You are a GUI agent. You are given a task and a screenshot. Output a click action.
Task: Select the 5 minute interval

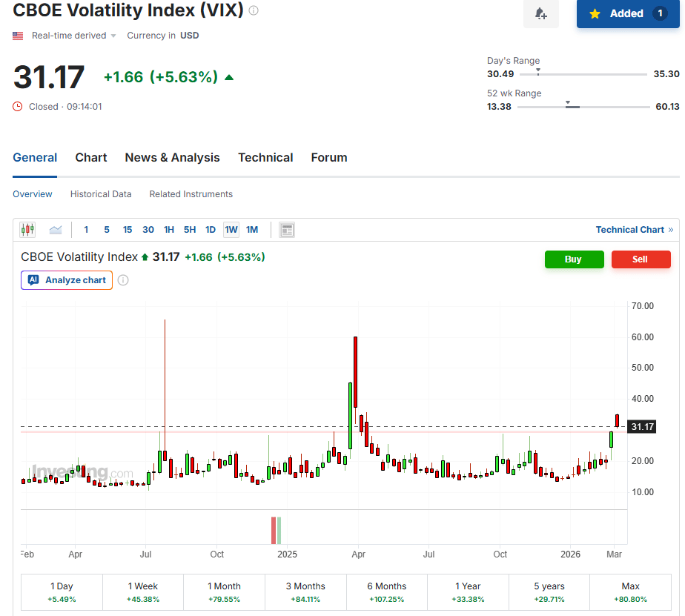[x=107, y=230]
